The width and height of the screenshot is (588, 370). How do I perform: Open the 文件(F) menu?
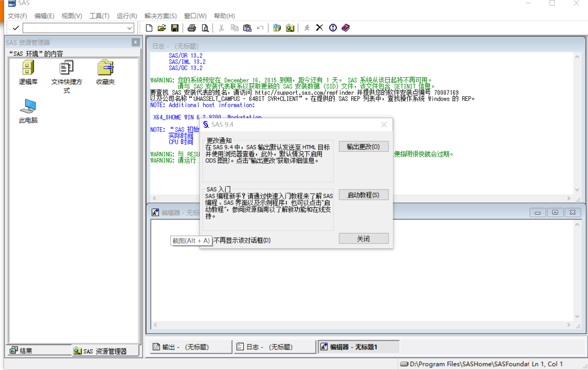17,16
